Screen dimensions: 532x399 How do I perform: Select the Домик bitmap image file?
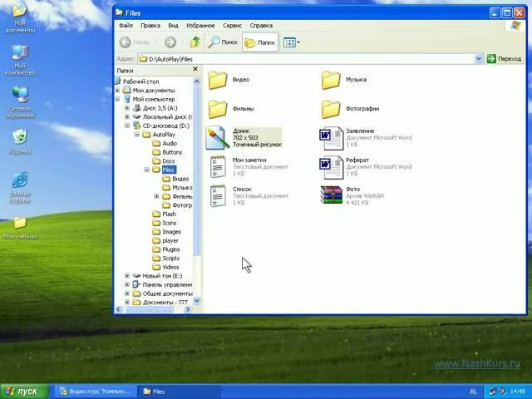(x=218, y=137)
